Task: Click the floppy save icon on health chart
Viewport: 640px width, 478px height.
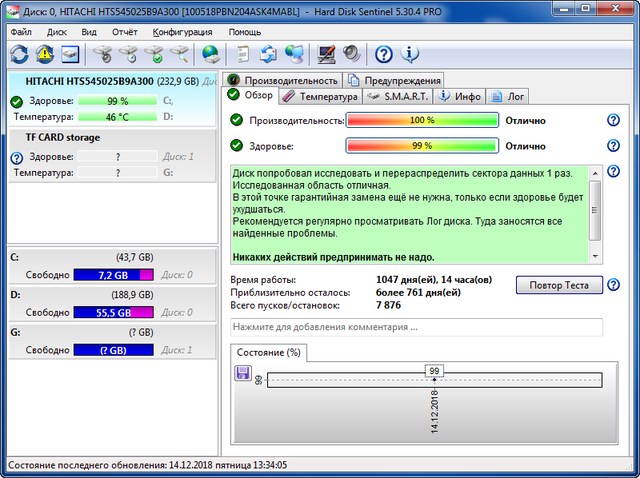Action: click(242, 372)
